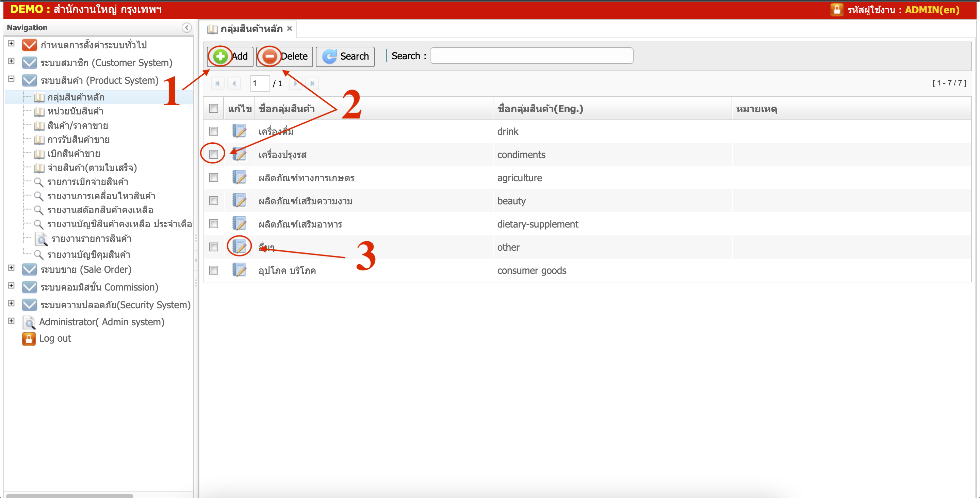Click the Log out lock icon

tap(29, 339)
